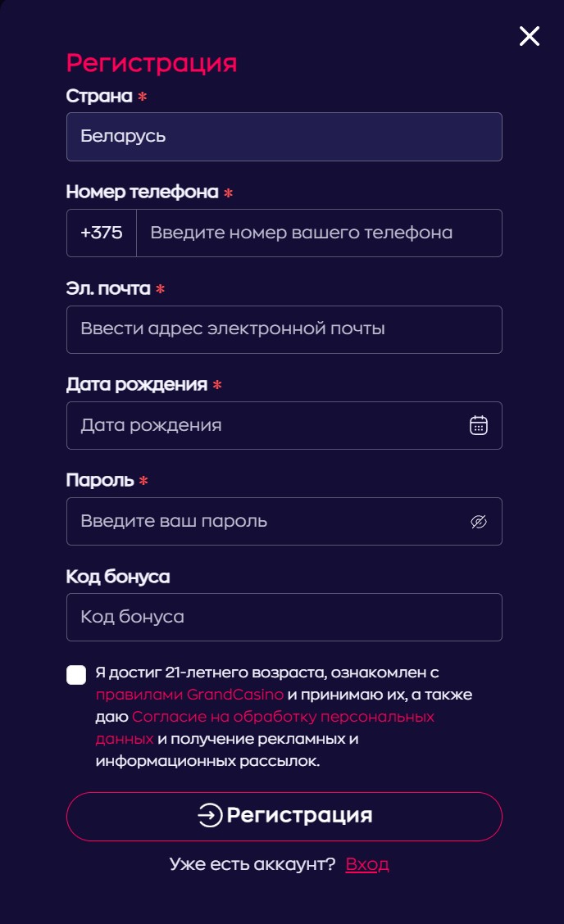This screenshot has height=924, width=564.
Task: Click the Страна field label
Action: coord(99,96)
